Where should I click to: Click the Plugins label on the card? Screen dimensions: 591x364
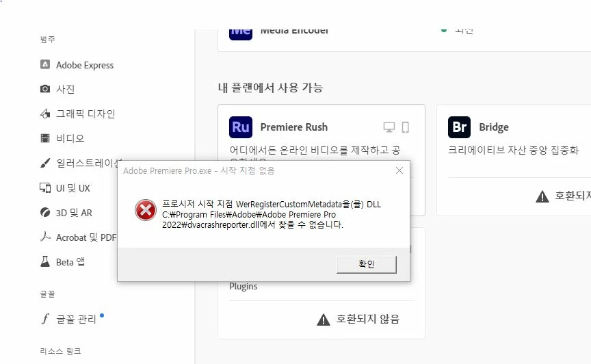pos(243,286)
